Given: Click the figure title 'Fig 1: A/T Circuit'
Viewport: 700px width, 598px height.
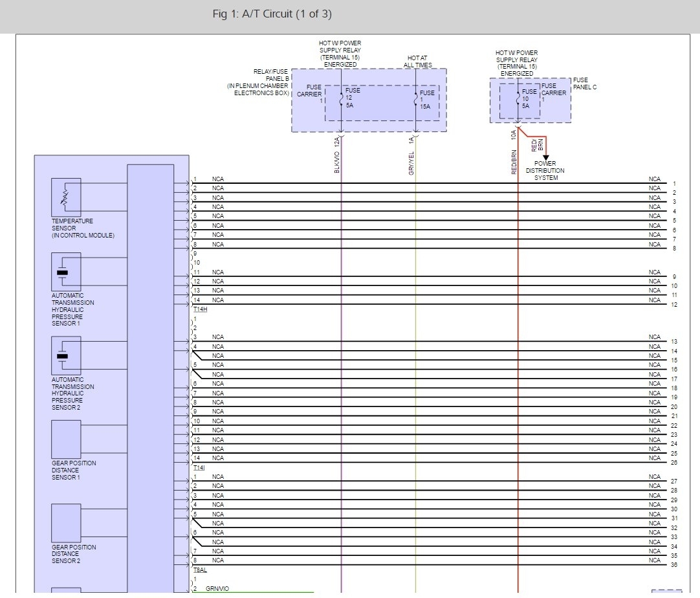Looking at the screenshot, I should [272, 14].
